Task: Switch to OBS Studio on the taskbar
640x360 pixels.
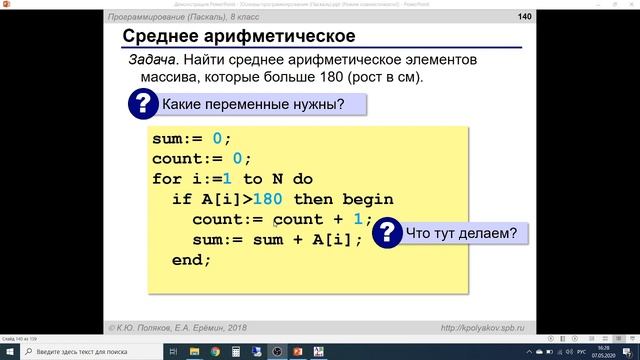Action: (277, 351)
